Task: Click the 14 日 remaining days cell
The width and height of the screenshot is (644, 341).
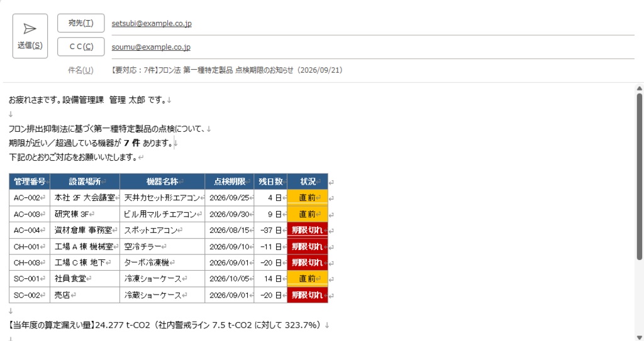Action: tap(270, 279)
